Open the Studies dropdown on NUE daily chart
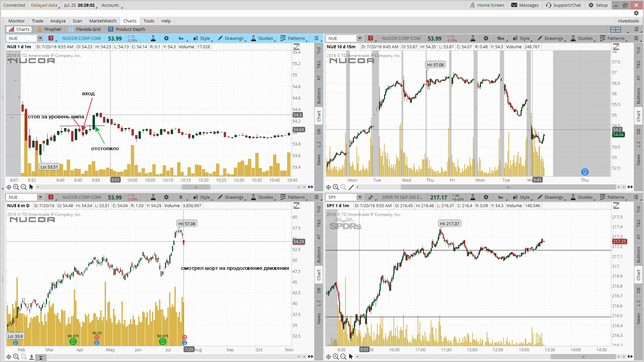Viewport: 644px width, 362px height. (x=263, y=197)
